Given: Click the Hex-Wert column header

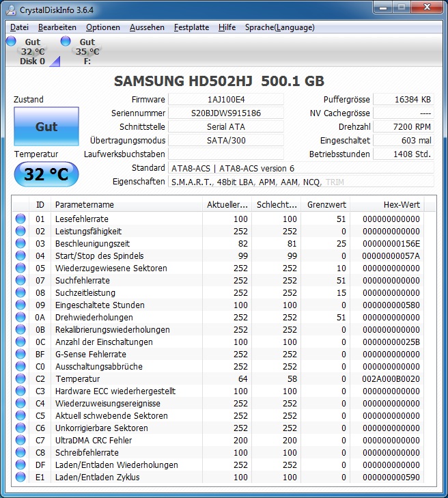Looking at the screenshot, I should tap(387, 204).
